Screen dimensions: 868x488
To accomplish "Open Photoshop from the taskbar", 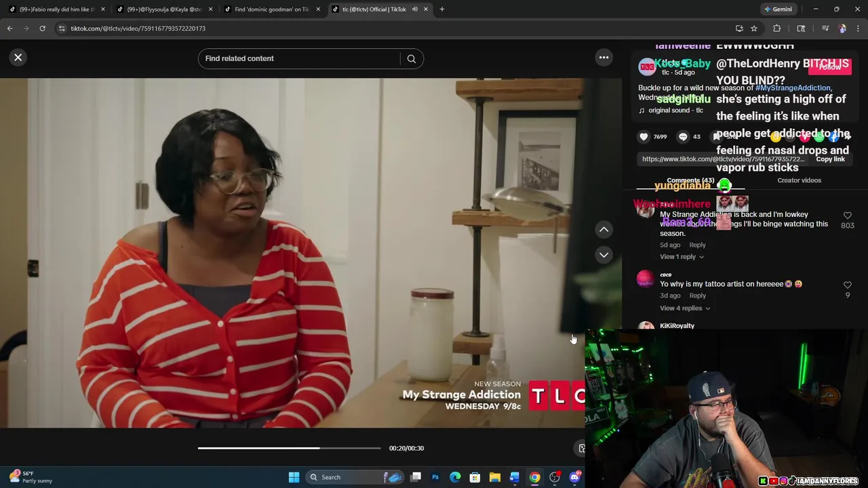I will (435, 477).
